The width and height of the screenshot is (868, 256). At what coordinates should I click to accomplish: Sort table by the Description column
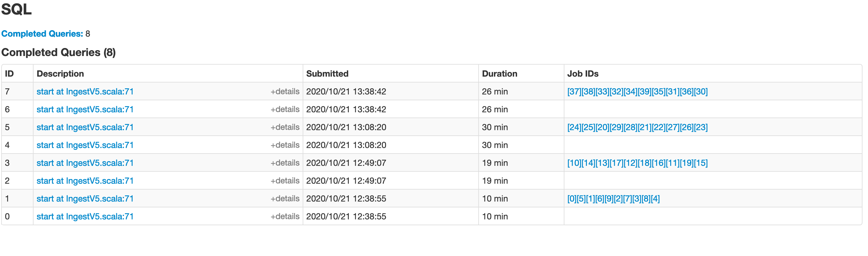click(60, 74)
